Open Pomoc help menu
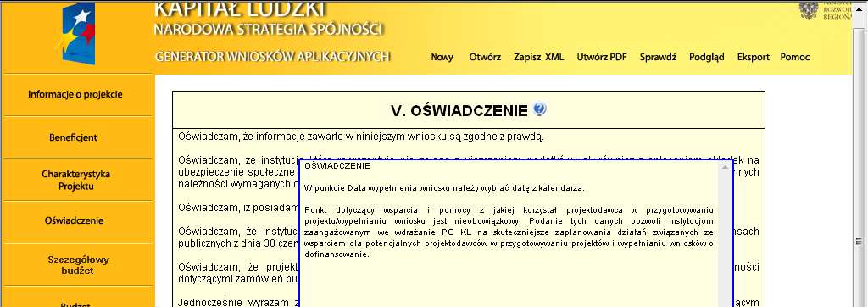 coord(795,57)
